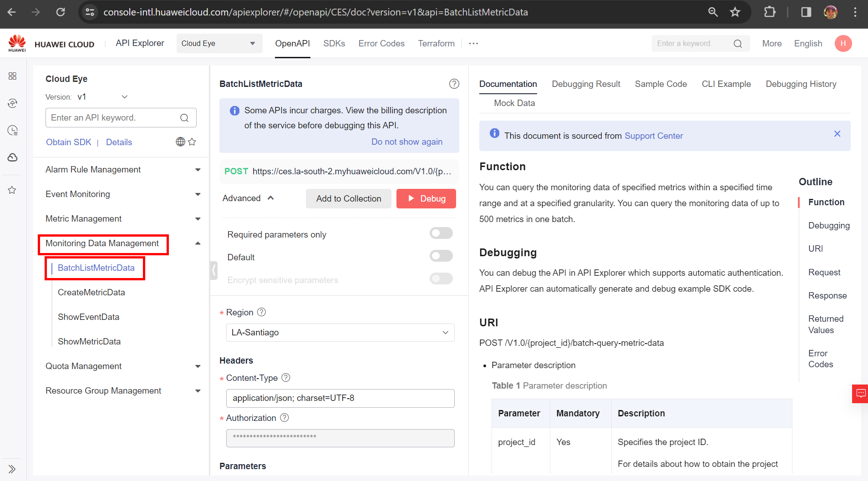Screen dimensions: 868x481
Task: Close the Support Center notice banner
Action: (837, 134)
